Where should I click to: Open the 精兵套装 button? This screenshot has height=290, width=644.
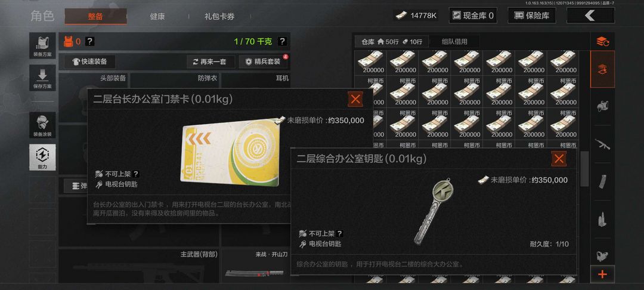point(263,61)
